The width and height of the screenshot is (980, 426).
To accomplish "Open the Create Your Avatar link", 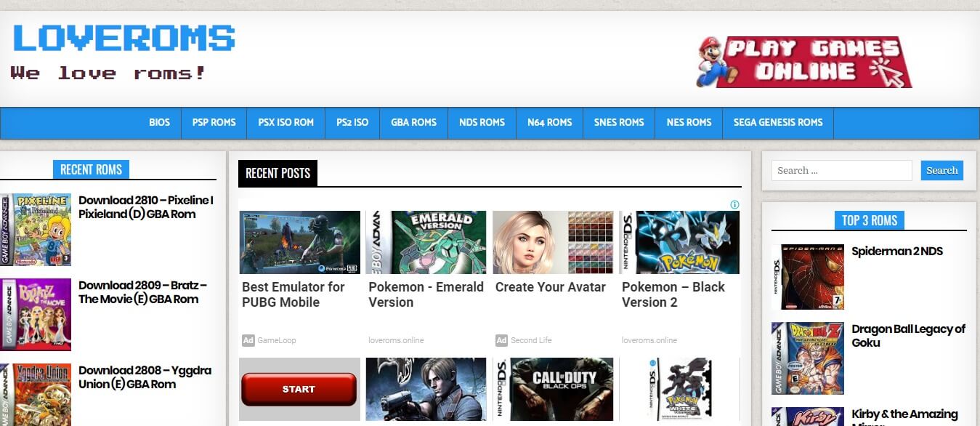I will (x=551, y=287).
